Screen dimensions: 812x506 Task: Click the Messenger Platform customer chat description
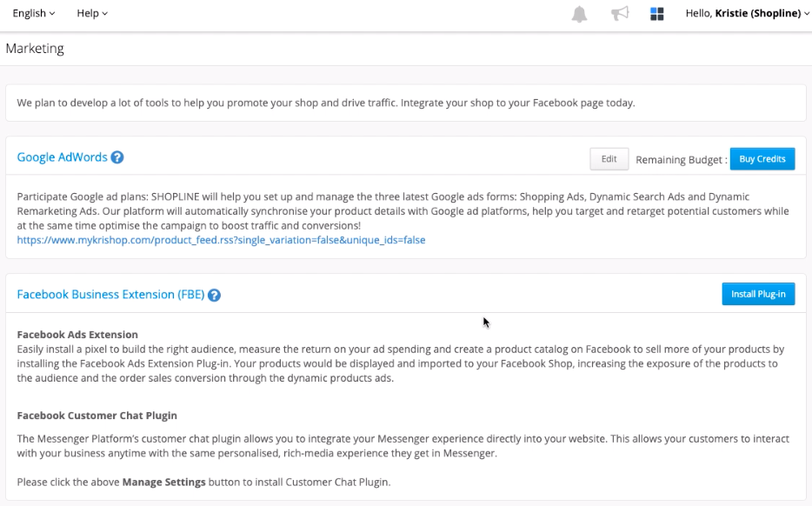[403, 446]
